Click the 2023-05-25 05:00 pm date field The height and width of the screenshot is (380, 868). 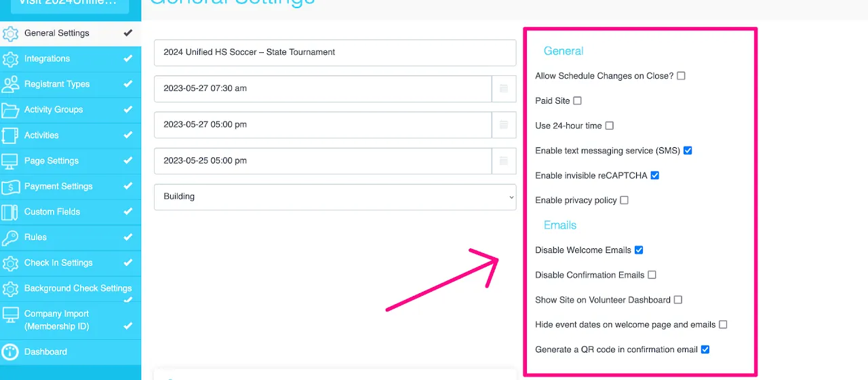point(323,161)
